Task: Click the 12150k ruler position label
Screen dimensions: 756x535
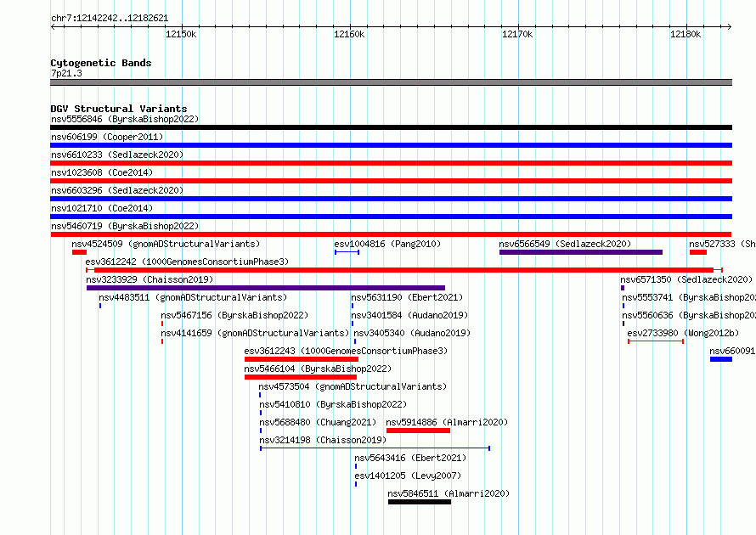Action: pos(181,34)
